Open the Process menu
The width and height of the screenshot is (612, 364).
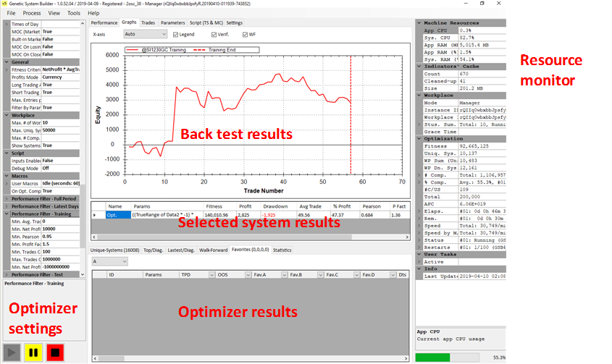coord(31,13)
